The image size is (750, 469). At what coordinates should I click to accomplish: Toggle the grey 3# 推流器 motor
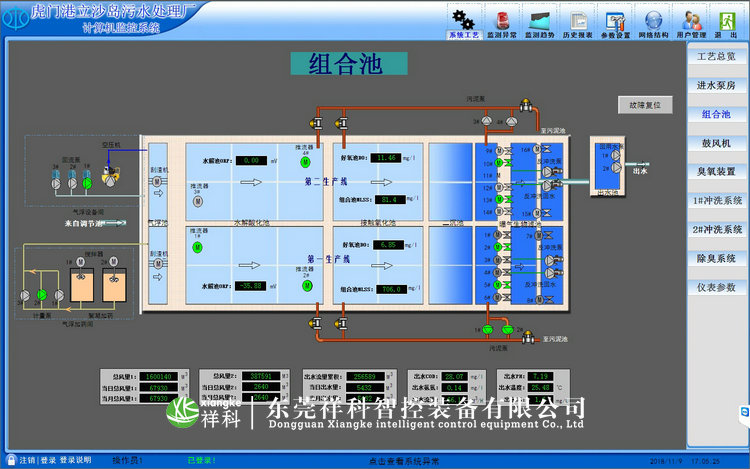(x=197, y=201)
